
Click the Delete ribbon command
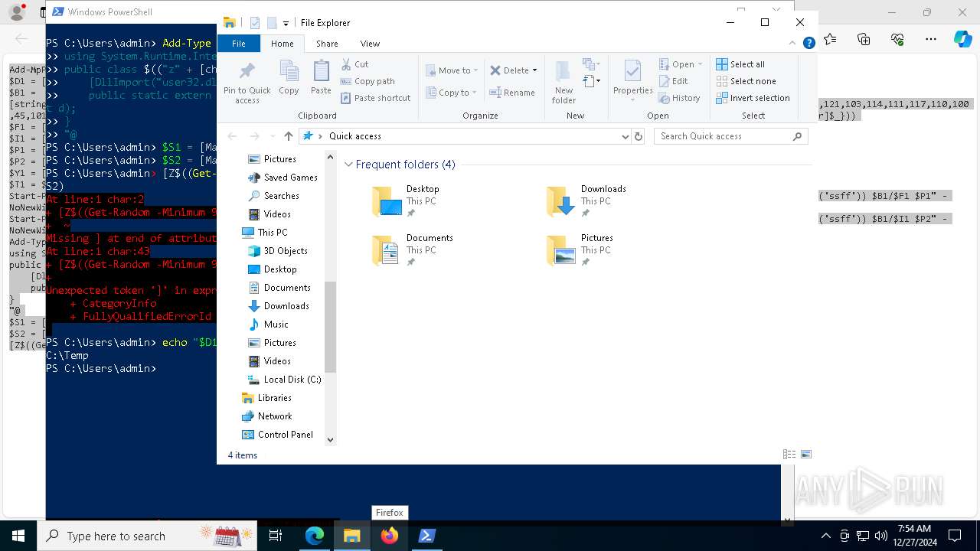(509, 70)
